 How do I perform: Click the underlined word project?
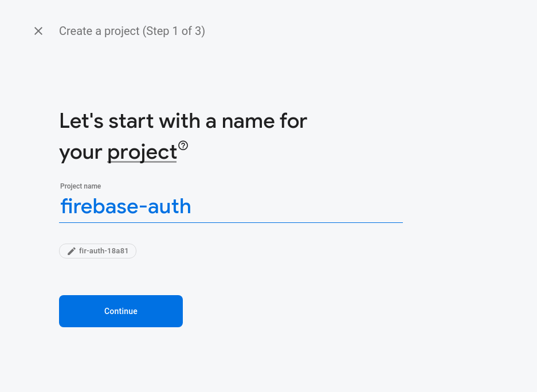(142, 152)
